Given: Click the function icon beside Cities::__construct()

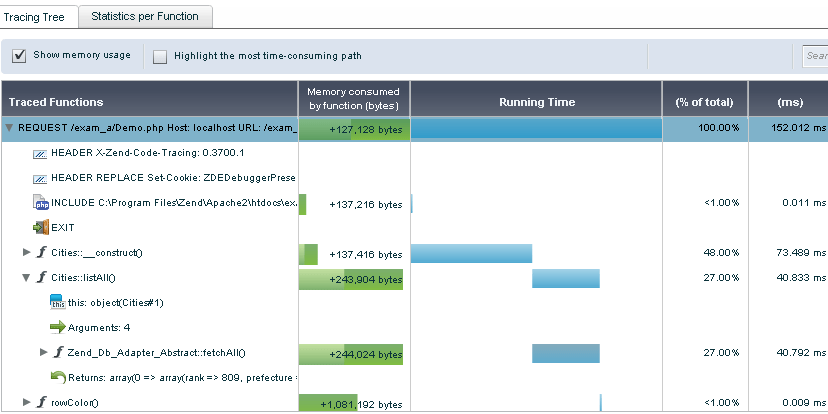Looking at the screenshot, I should (x=41, y=252).
